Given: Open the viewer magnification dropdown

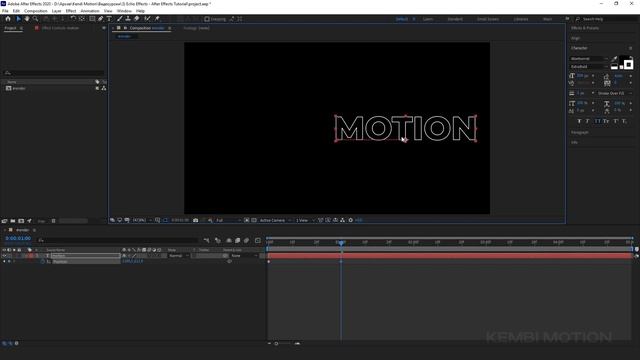Looking at the screenshot, I should pyautogui.click(x=142, y=220).
